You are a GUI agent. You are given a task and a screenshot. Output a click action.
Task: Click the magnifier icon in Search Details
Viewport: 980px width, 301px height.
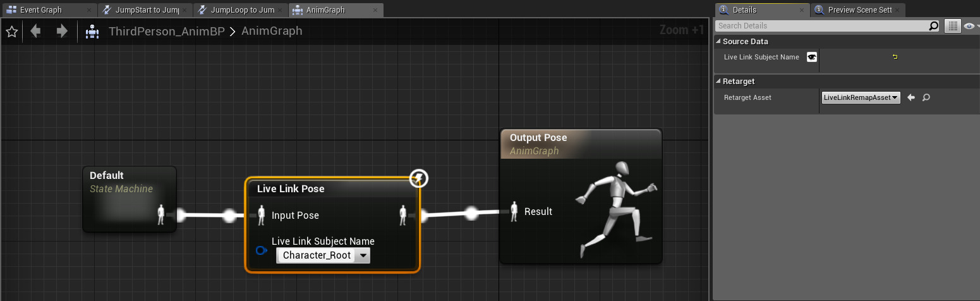click(x=934, y=26)
